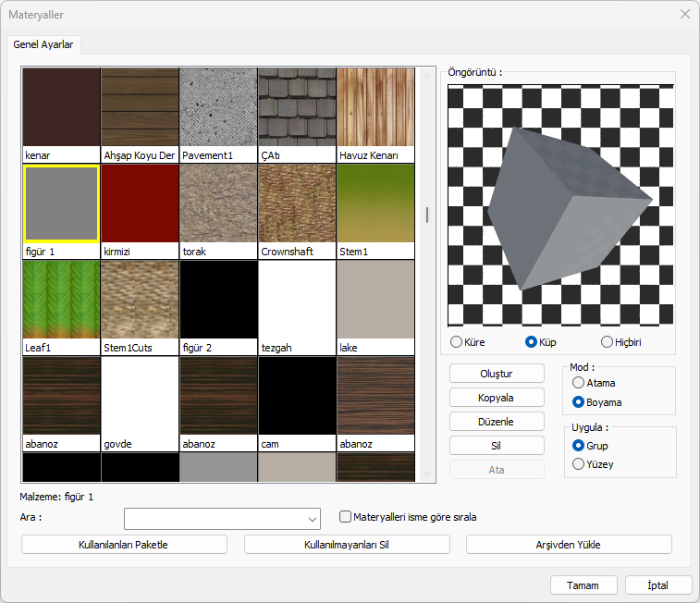Choose the Ahşap Koyu Der wood material
The height and width of the screenshot is (603, 700).
[x=140, y=107]
